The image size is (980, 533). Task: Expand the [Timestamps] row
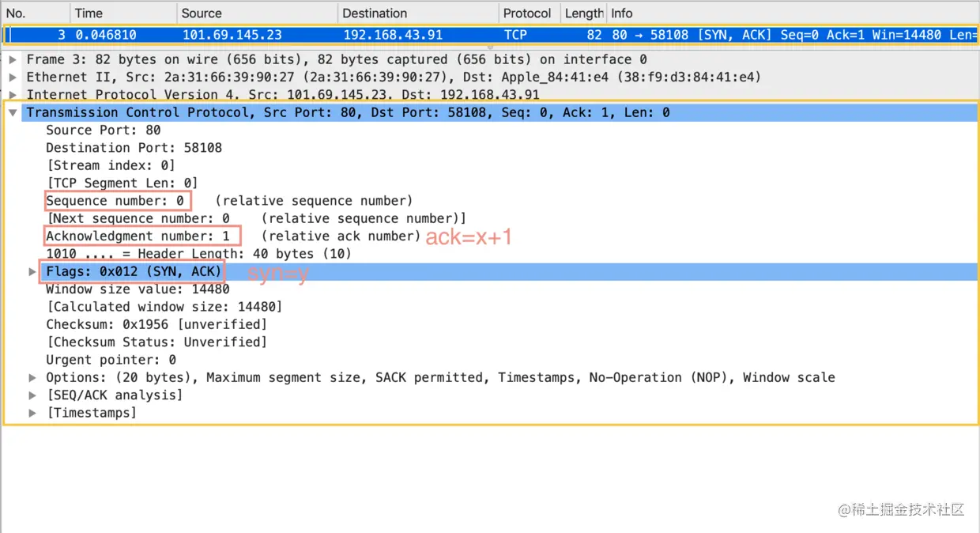[32, 413]
